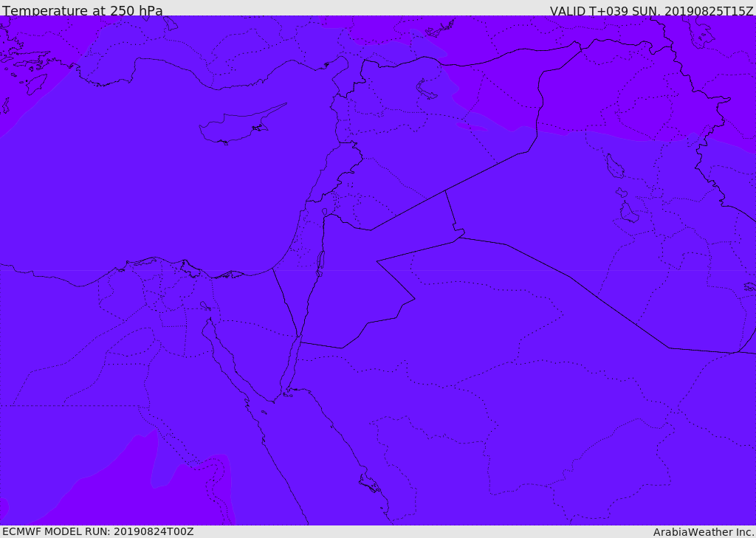Click the 'Temperature at 250 hPa' title text
The image size is (756, 538).
[83, 10]
